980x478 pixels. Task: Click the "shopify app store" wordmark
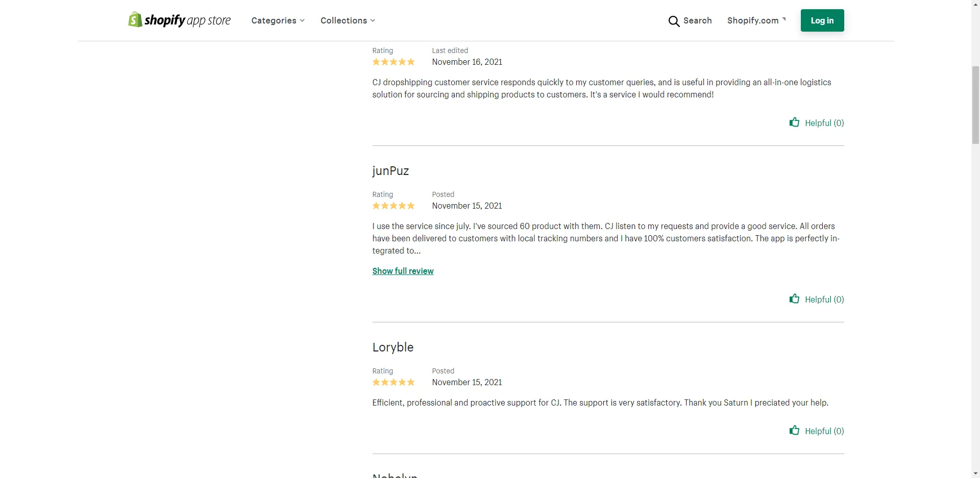187,20
